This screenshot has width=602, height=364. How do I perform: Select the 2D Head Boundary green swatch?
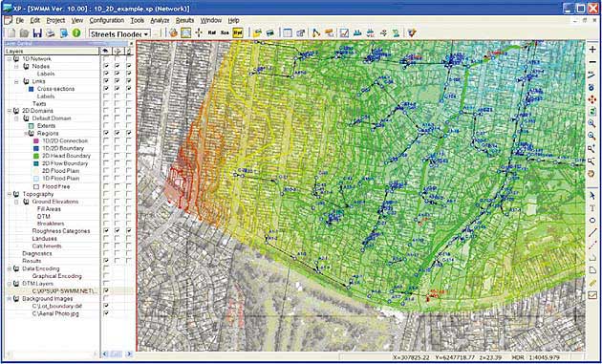[x=36, y=156]
